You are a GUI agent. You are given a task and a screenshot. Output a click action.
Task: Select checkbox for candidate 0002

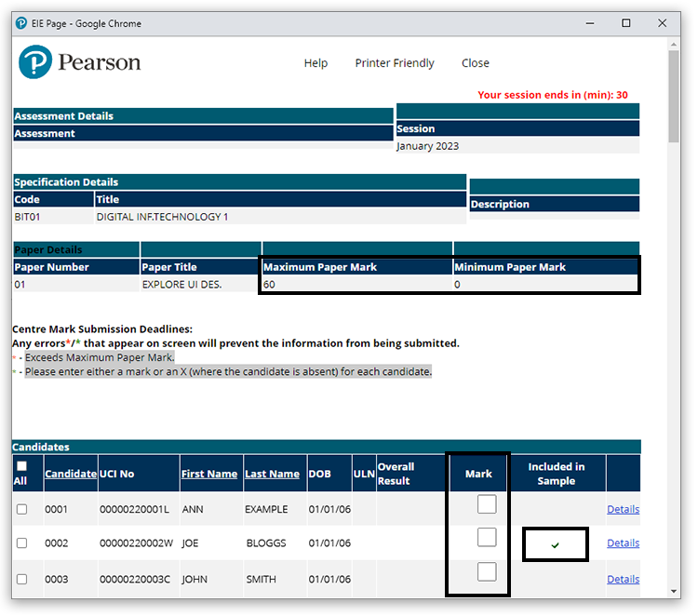point(22,543)
